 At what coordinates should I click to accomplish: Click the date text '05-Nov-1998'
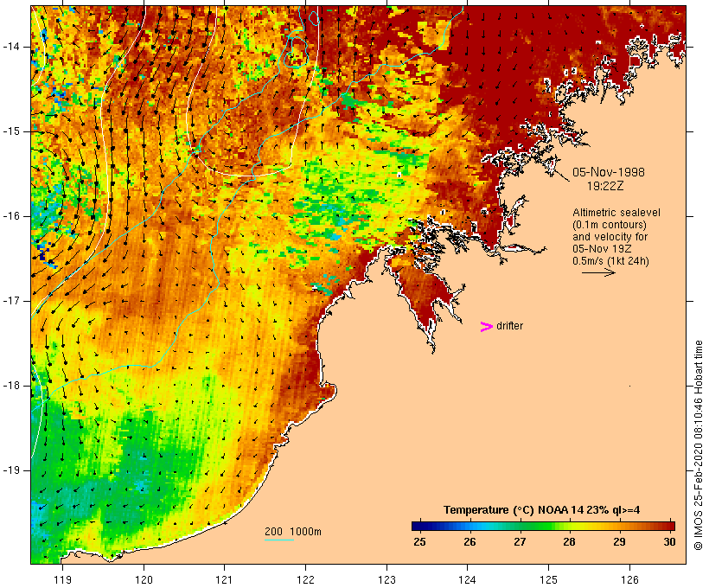(609, 172)
